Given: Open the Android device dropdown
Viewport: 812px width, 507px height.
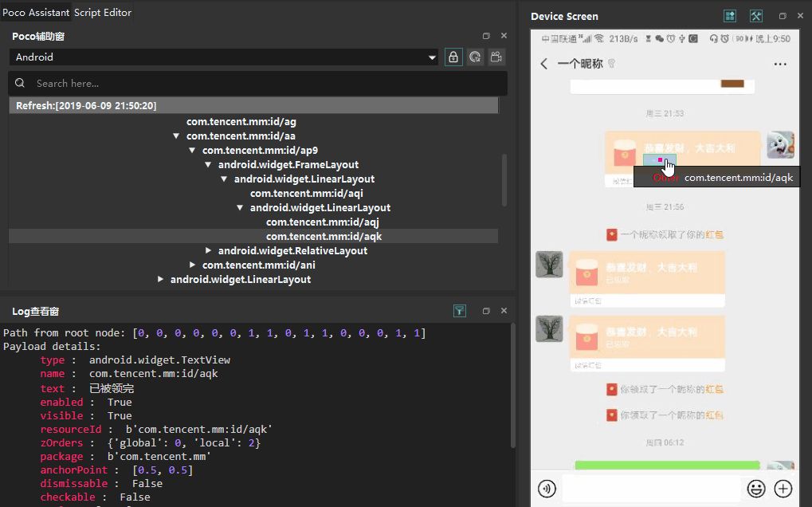Looking at the screenshot, I should (x=432, y=57).
